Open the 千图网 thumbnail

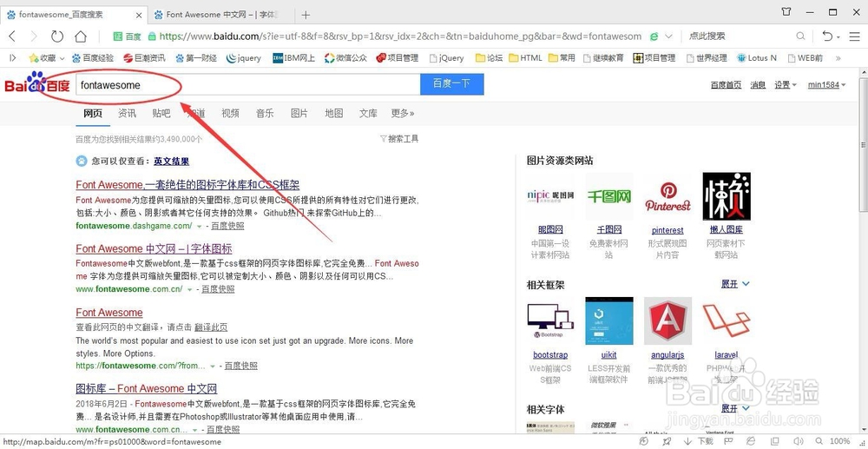[x=609, y=196]
